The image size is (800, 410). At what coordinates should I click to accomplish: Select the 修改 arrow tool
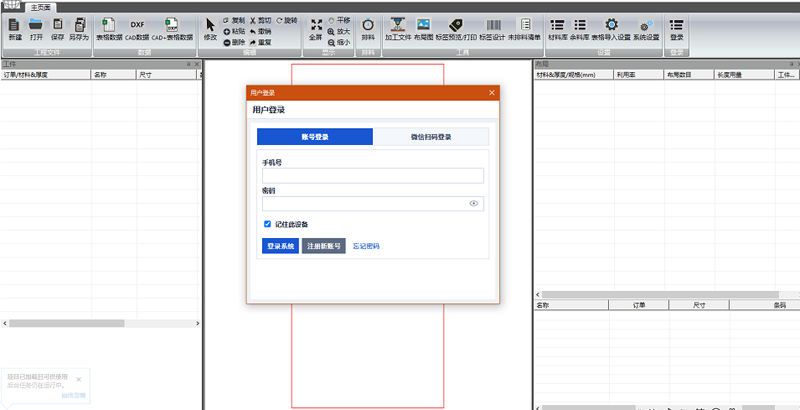click(x=210, y=30)
